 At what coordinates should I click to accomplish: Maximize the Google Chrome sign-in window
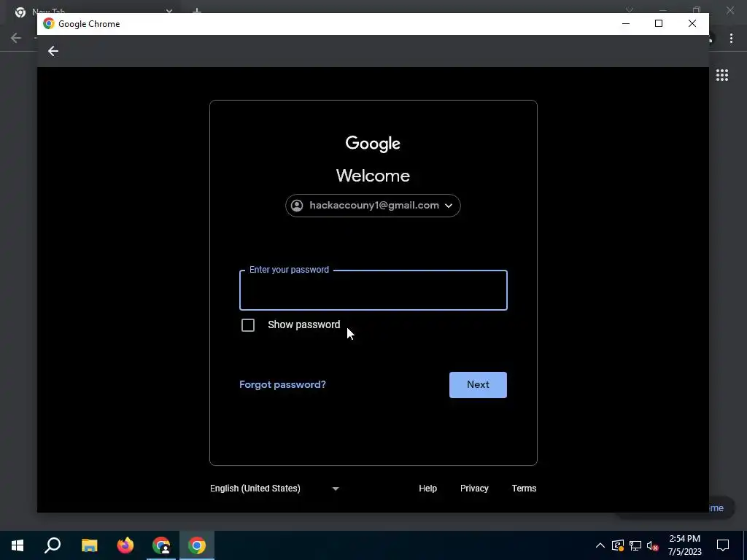pyautogui.click(x=659, y=24)
